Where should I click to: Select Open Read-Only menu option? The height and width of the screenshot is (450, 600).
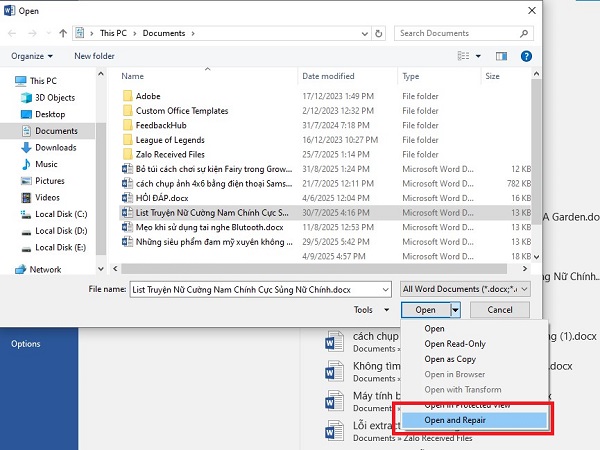coord(455,344)
